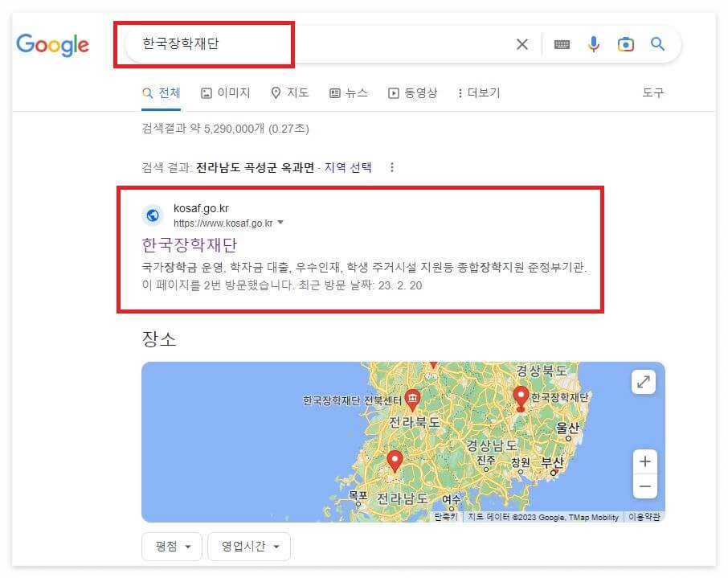Click the globe favicon next to kosaf.go.kr
The width and height of the screenshot is (728, 578).
click(x=153, y=215)
